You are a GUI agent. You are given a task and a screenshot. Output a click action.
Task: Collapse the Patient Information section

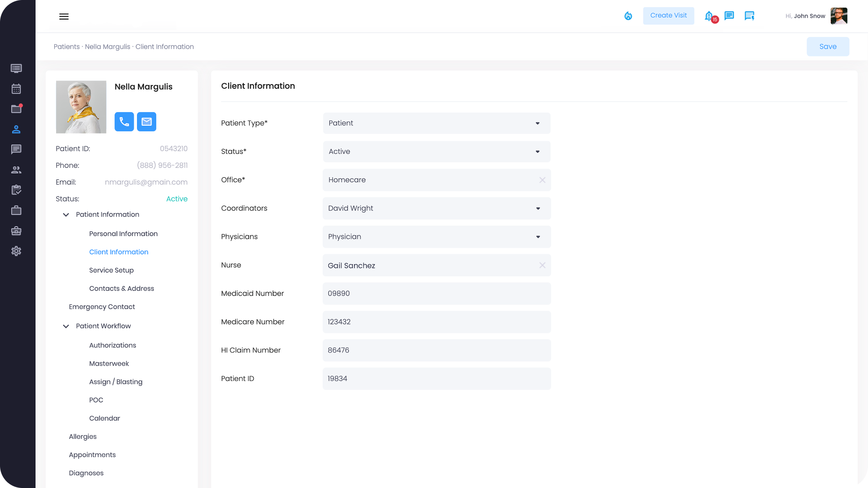pos(66,215)
